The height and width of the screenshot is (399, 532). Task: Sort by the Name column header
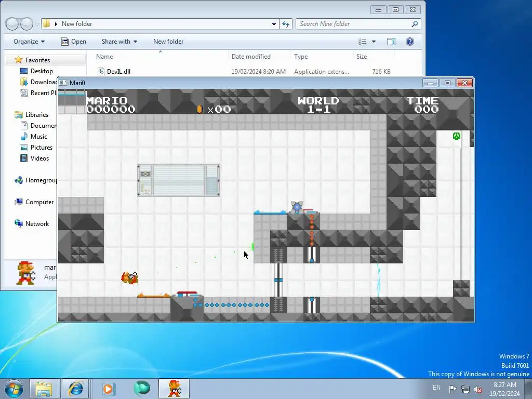coord(104,56)
